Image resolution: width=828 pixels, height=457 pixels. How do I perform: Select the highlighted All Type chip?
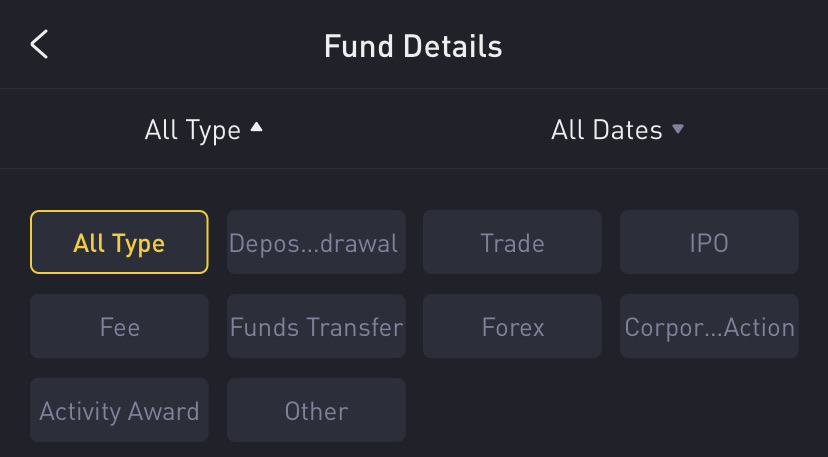click(119, 242)
